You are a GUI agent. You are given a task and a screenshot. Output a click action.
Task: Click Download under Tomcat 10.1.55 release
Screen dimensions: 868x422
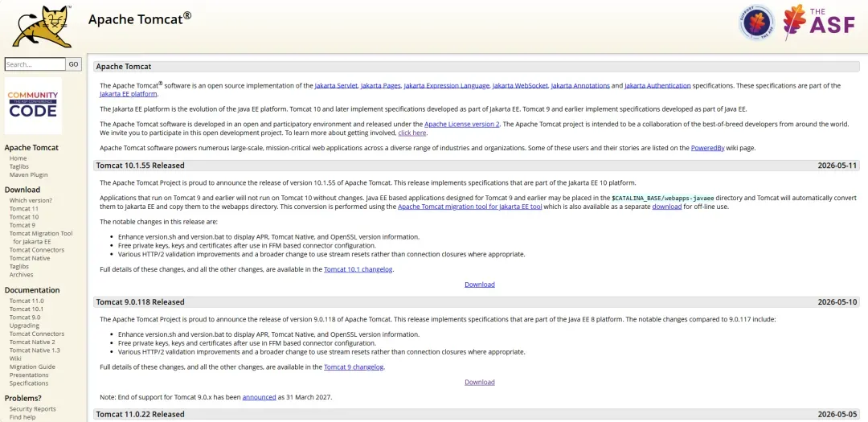479,285
